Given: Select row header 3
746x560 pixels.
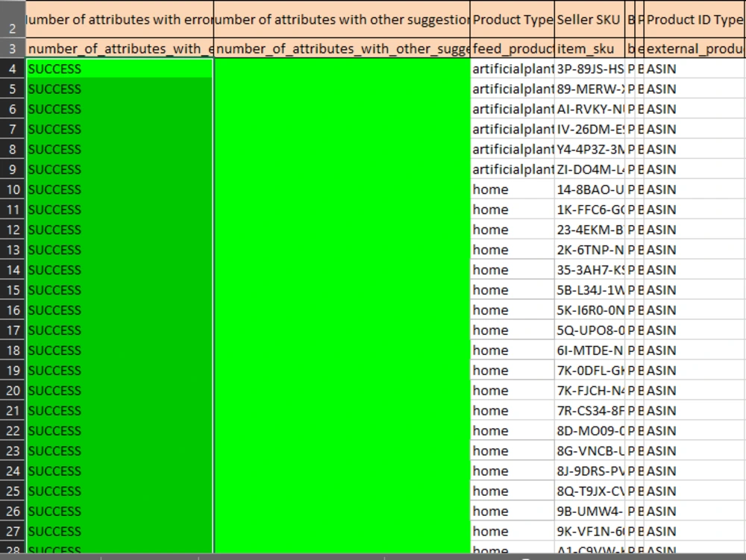Looking at the screenshot, I should coord(13,48).
